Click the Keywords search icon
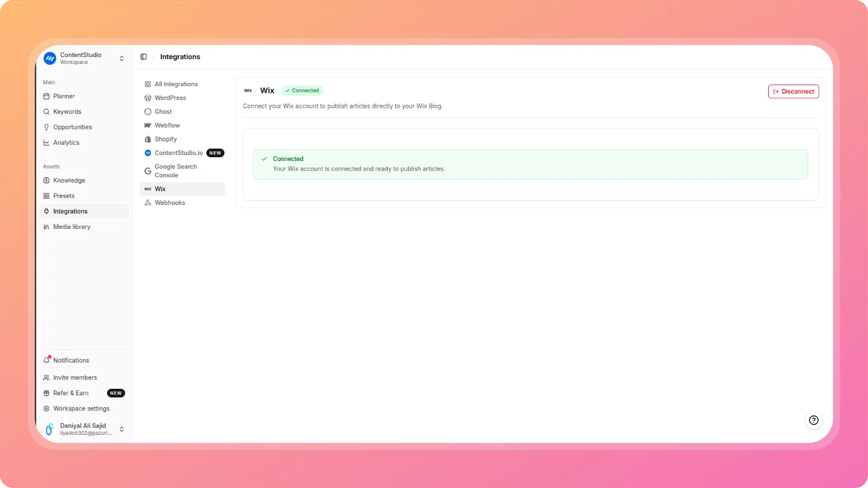 click(x=47, y=112)
